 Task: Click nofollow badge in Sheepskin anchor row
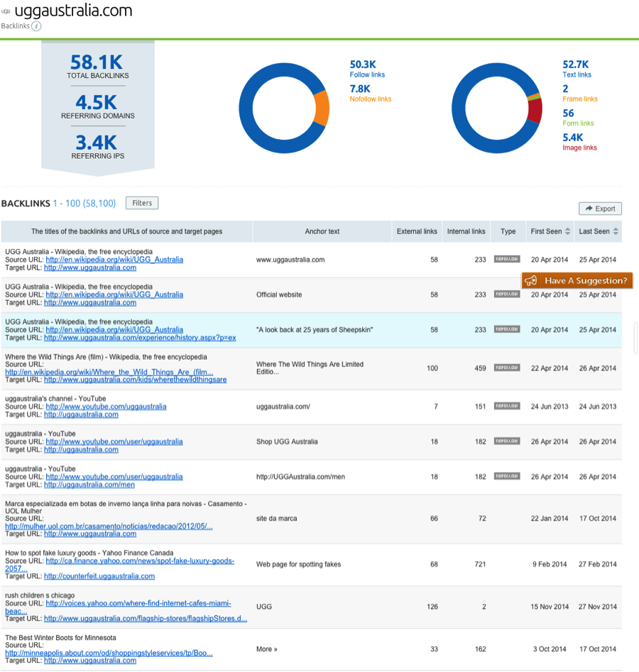pos(507,329)
